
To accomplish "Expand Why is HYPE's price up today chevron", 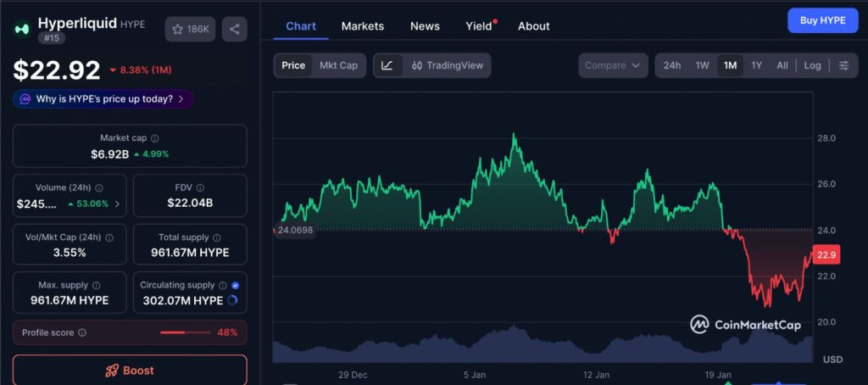I will 181,99.
